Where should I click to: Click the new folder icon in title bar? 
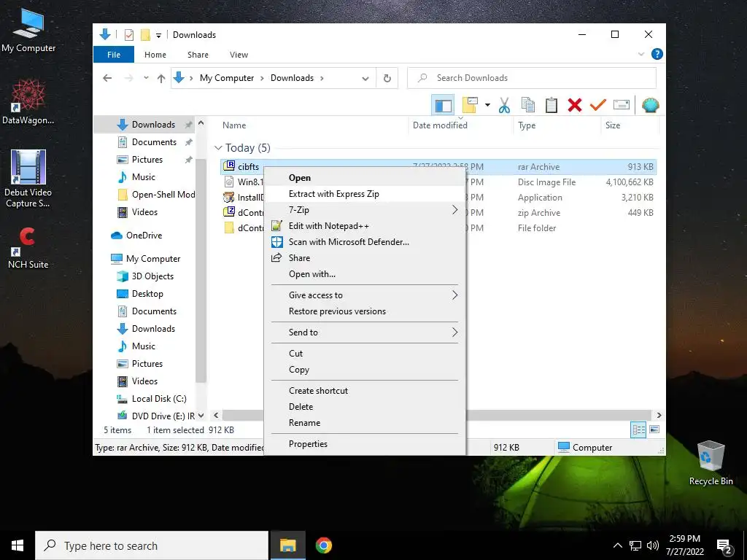[146, 35]
